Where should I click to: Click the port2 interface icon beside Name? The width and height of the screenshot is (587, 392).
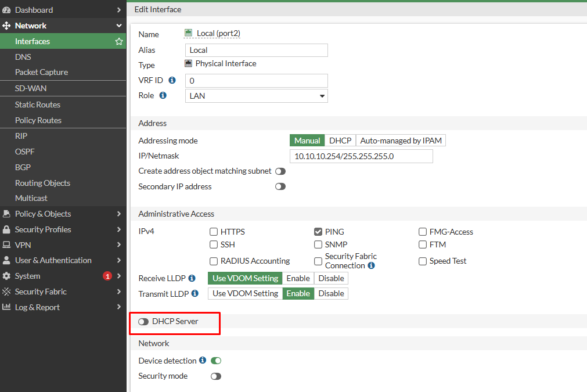(x=188, y=33)
